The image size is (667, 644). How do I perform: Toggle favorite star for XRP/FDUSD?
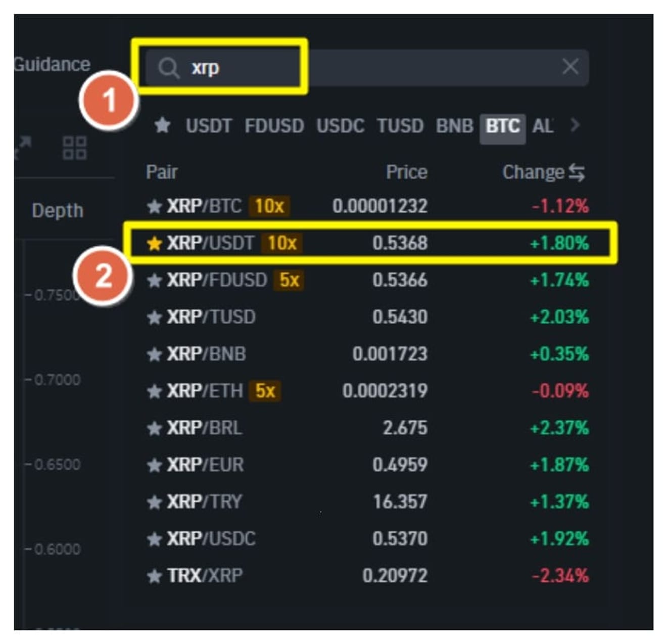click(x=154, y=281)
